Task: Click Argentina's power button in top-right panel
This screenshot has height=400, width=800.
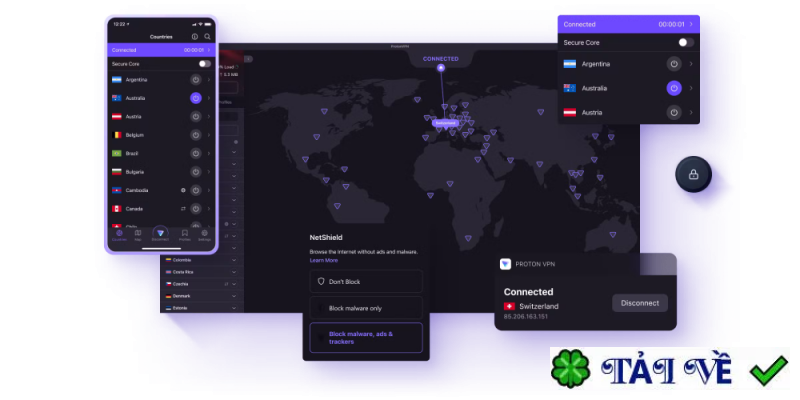Action: 674,64
